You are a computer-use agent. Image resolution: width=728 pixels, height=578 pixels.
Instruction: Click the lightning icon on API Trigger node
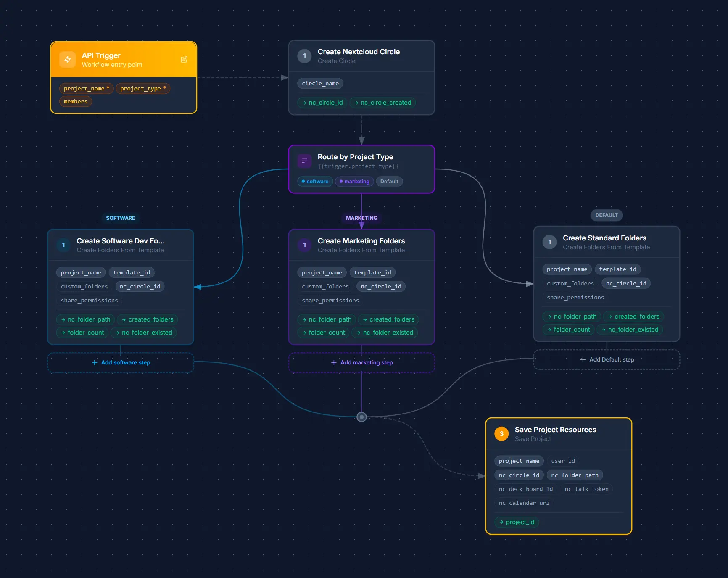coord(68,59)
